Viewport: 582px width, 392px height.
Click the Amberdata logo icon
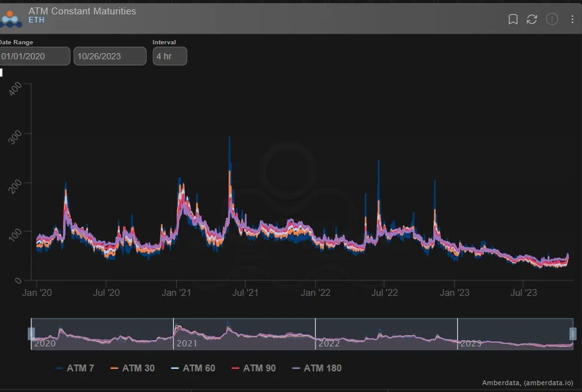point(11,19)
